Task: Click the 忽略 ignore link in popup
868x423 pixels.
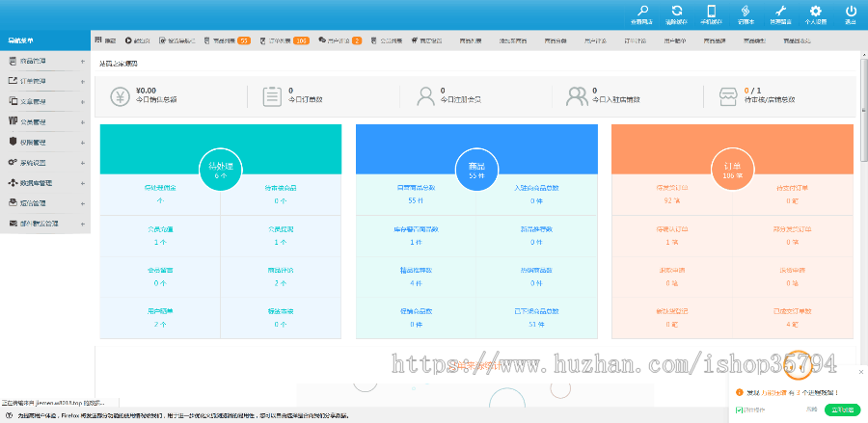Action: [x=811, y=410]
